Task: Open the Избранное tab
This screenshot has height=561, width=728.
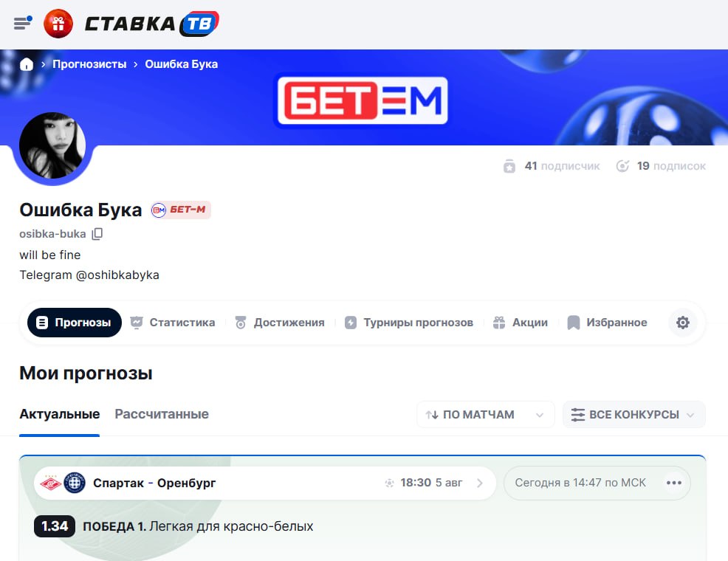Action: coord(608,323)
